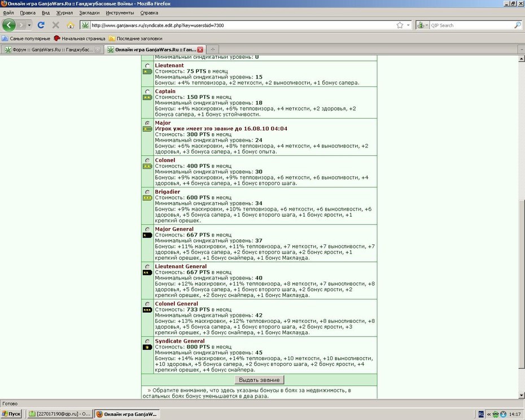Click the green QIP tray icon
The height and width of the screenshot is (420, 525).
coord(496,414)
